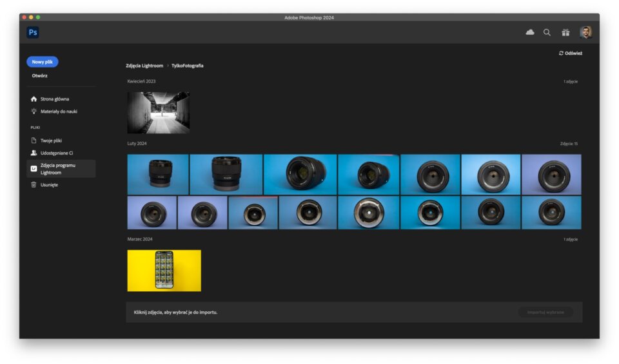Open the cloud sync status icon
619x364 pixels.
(530, 32)
